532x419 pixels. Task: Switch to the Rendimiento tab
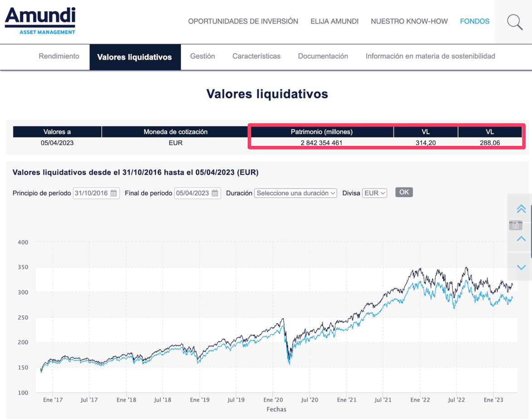click(x=59, y=56)
